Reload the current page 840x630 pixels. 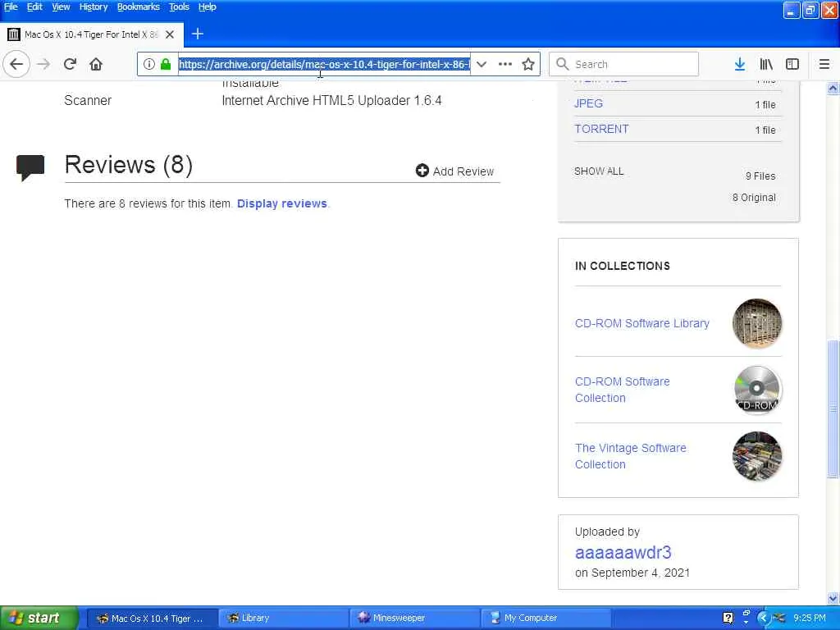click(x=70, y=64)
